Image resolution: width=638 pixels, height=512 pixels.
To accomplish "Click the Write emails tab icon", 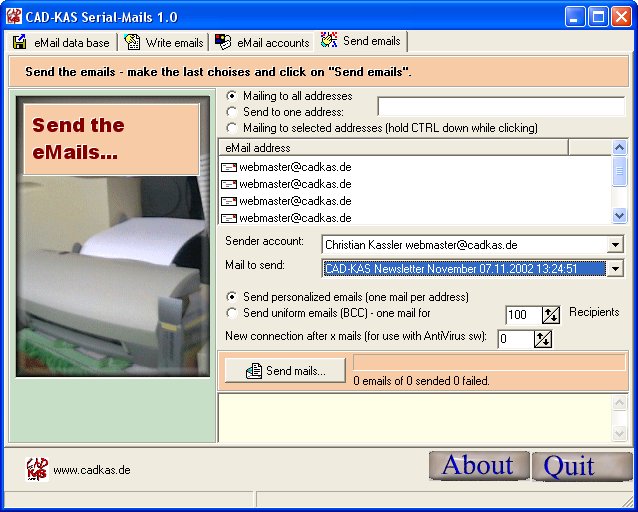I will 132,42.
